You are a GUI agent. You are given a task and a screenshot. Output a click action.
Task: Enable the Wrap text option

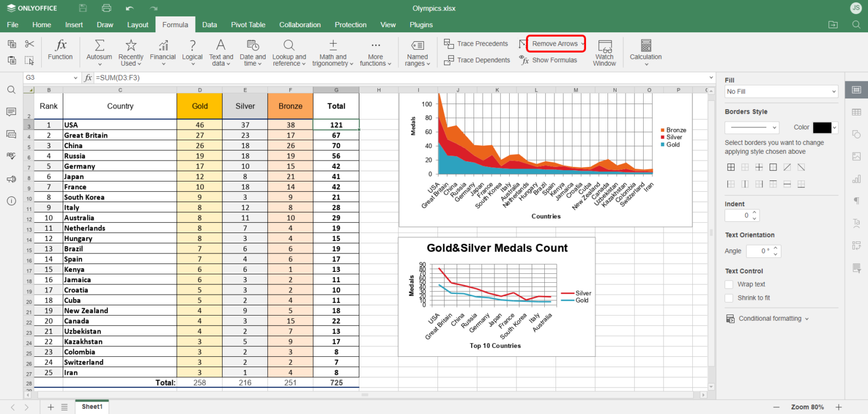(729, 284)
